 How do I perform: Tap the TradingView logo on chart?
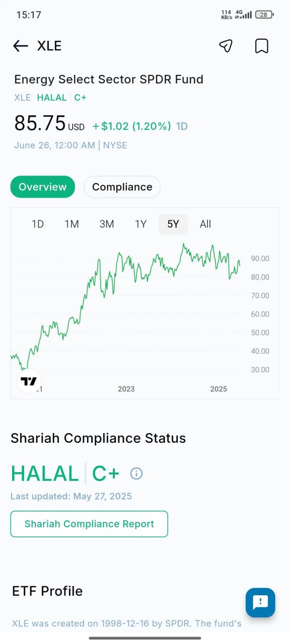coord(29,381)
